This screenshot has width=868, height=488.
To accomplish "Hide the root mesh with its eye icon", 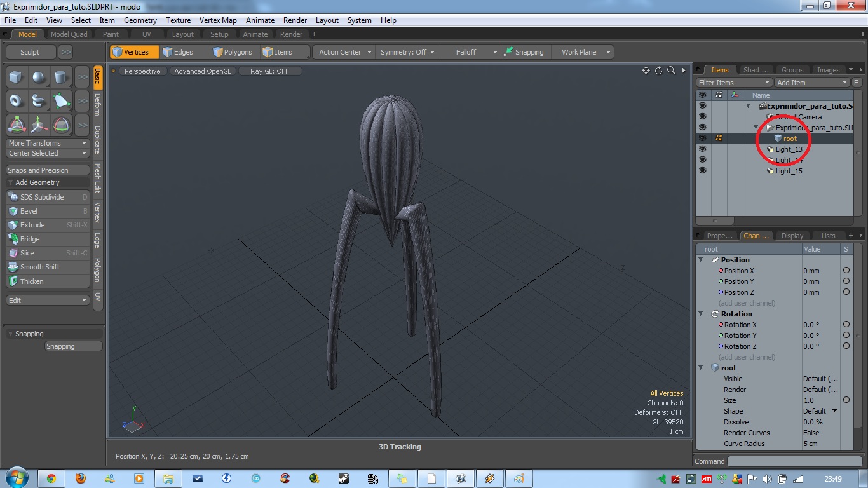I will [702, 138].
